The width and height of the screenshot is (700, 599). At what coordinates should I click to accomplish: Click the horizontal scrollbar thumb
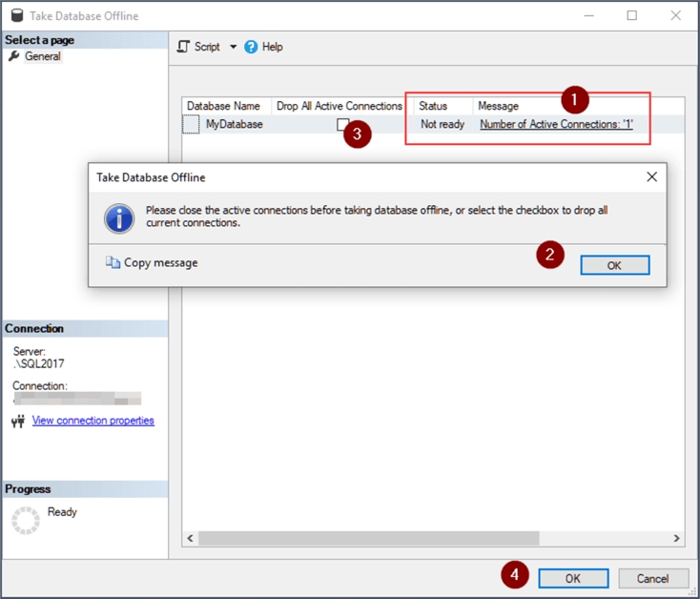(369, 538)
